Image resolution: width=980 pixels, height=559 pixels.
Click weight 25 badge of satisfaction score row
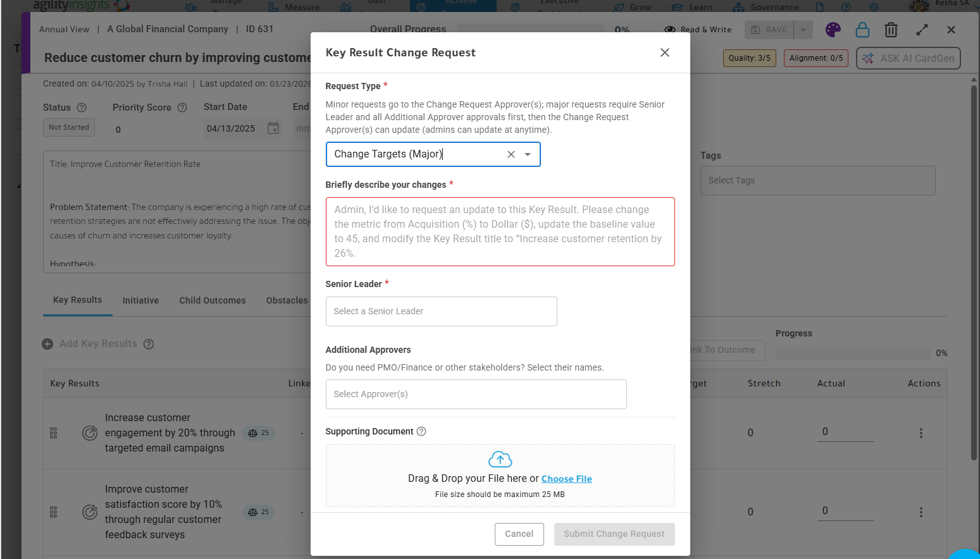[258, 512]
